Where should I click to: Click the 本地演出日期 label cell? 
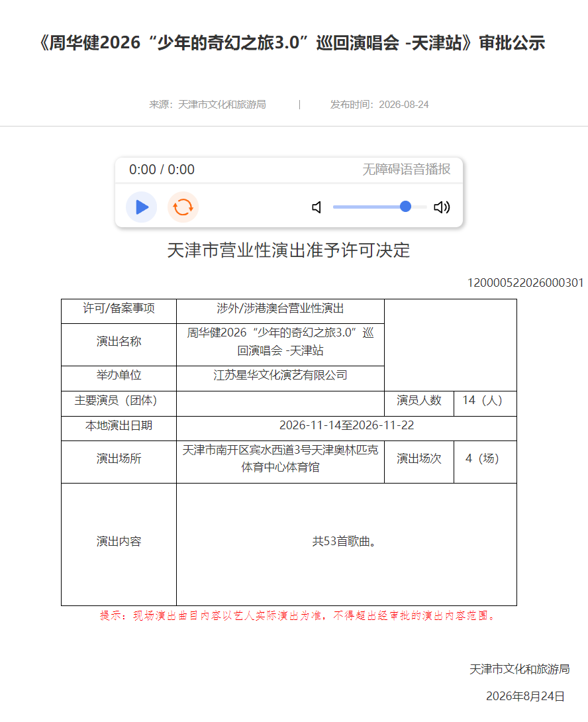click(119, 429)
